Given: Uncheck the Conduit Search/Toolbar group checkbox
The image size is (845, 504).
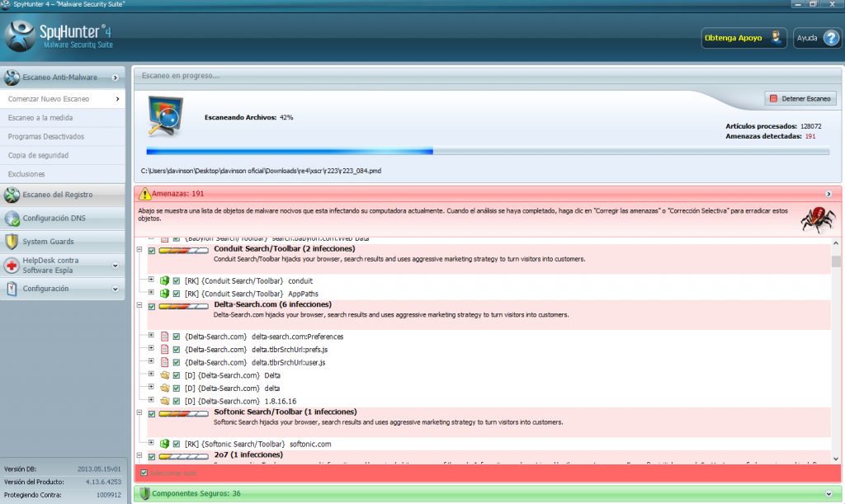Looking at the screenshot, I should pyautogui.click(x=152, y=251).
